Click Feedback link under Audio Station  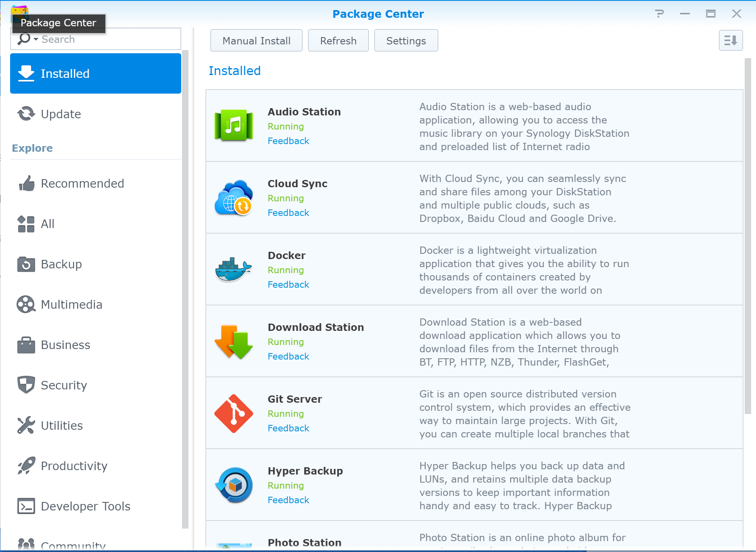coord(288,141)
